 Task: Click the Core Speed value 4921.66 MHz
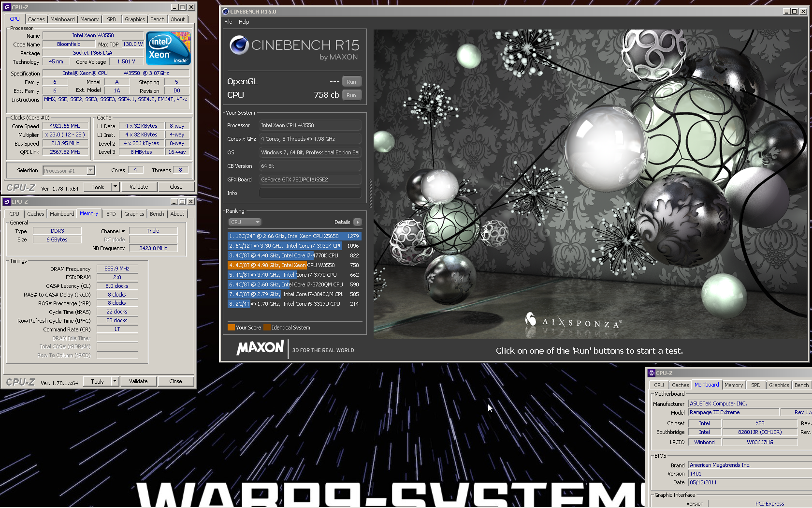[65, 126]
